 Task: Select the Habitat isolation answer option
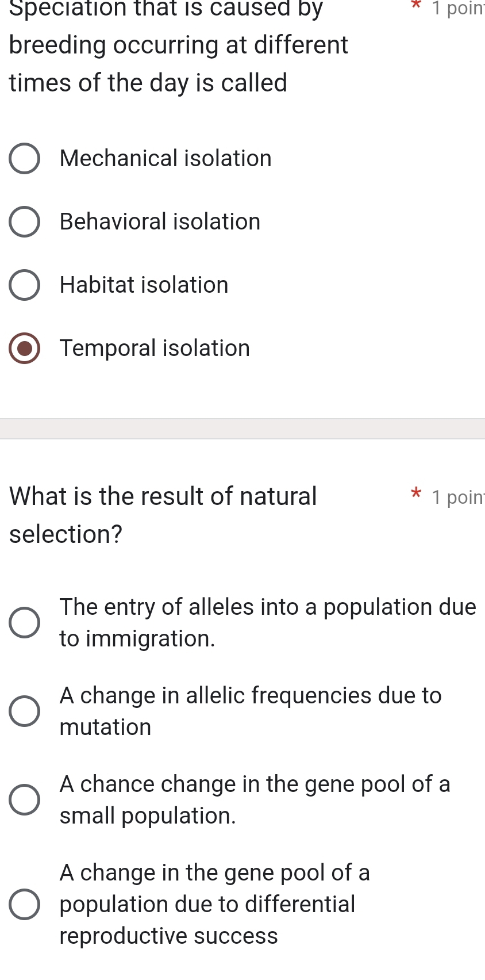[24, 285]
